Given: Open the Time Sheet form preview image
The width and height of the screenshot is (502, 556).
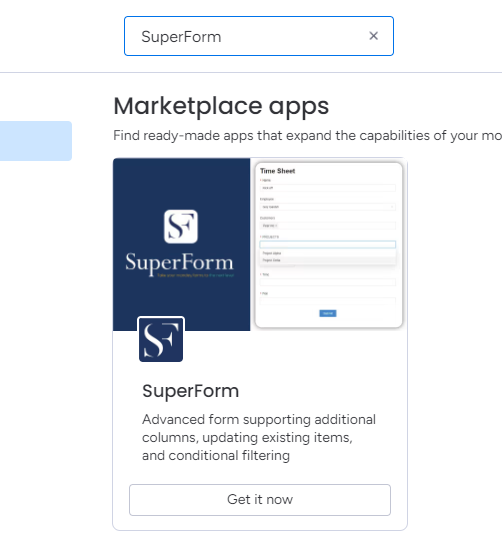Looking at the screenshot, I should [329, 245].
